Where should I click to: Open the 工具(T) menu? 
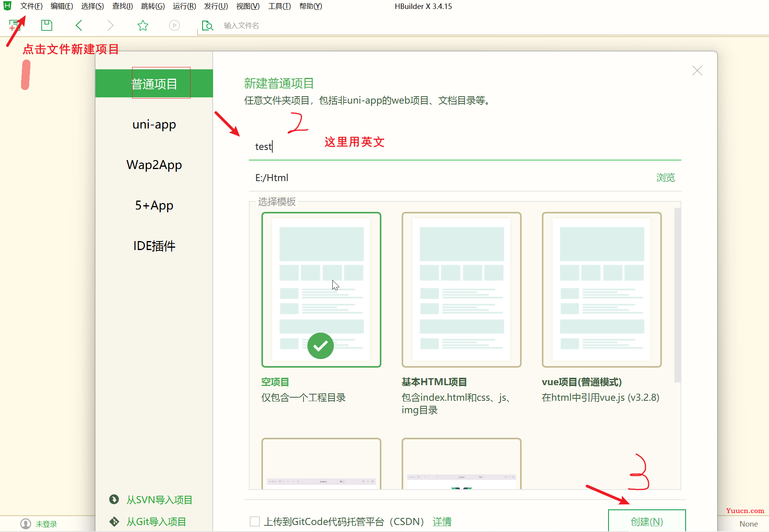click(279, 6)
